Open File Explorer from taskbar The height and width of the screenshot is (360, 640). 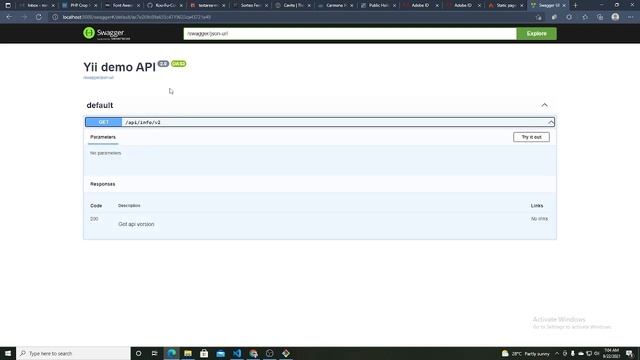188,353
